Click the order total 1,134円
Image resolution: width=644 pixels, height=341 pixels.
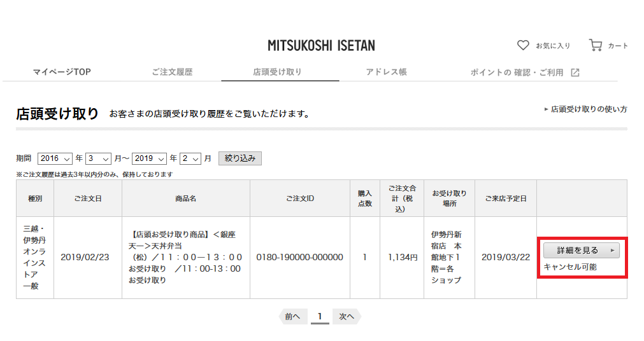(403, 257)
